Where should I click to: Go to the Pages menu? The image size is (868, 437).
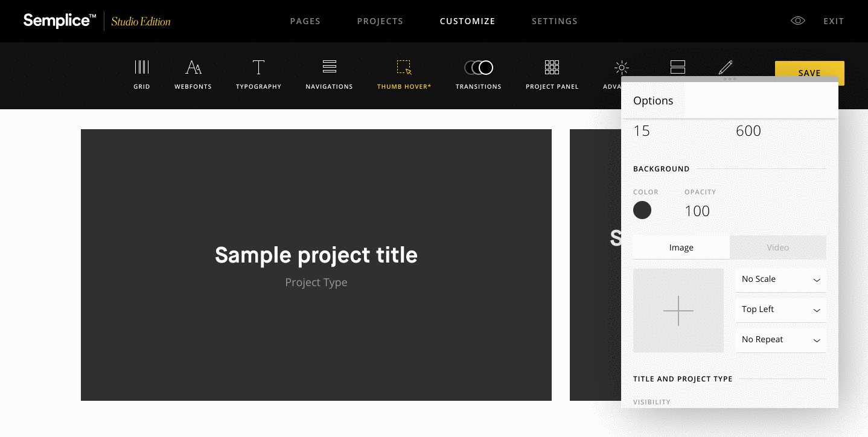click(305, 21)
